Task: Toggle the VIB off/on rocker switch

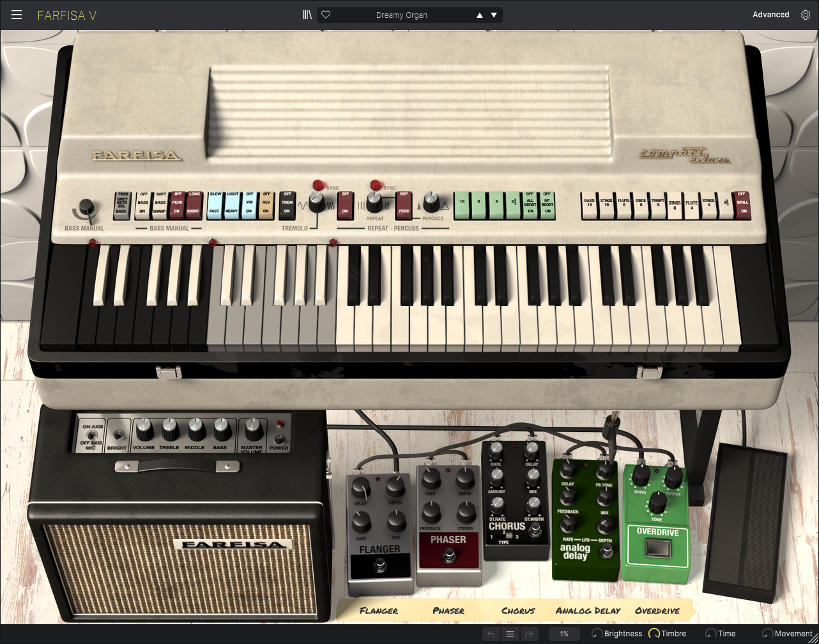Action: point(249,205)
